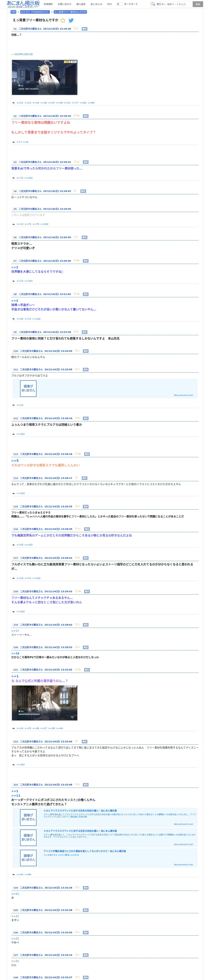Like post 6 about 喫茶ステラ
This screenshot has height=980, width=210.
pyautogui.click(x=75, y=237)
